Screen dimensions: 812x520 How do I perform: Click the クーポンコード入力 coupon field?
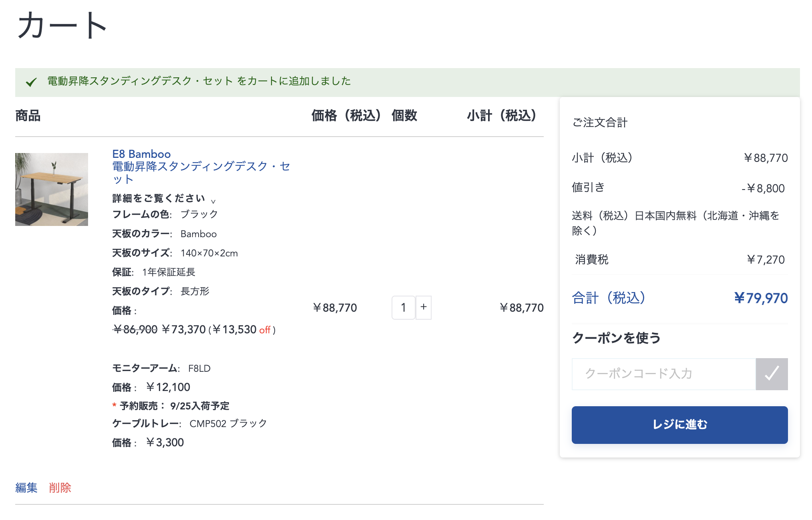click(x=663, y=374)
